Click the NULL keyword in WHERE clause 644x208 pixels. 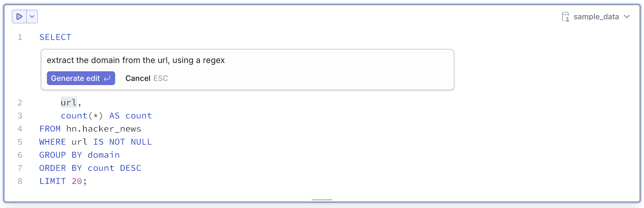click(x=141, y=142)
